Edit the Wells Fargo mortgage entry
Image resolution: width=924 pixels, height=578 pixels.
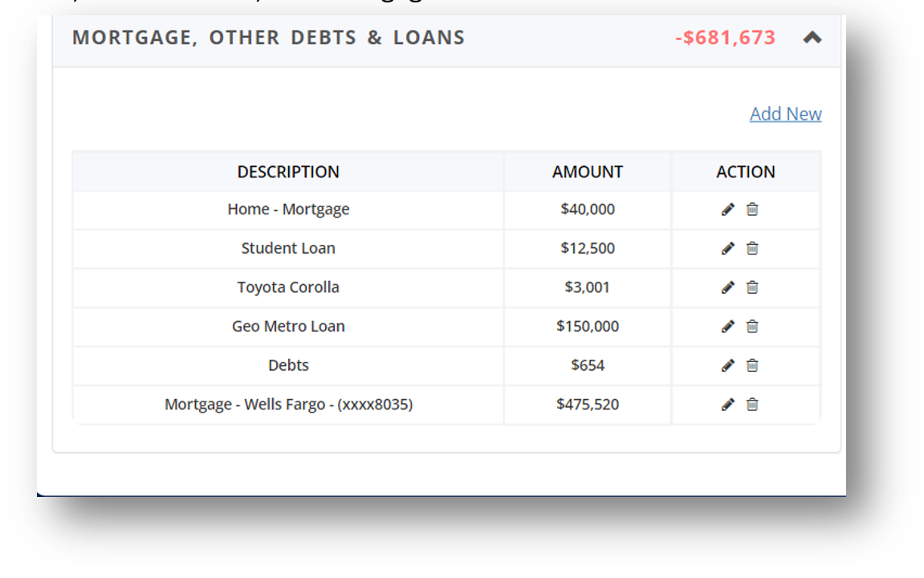tap(728, 404)
